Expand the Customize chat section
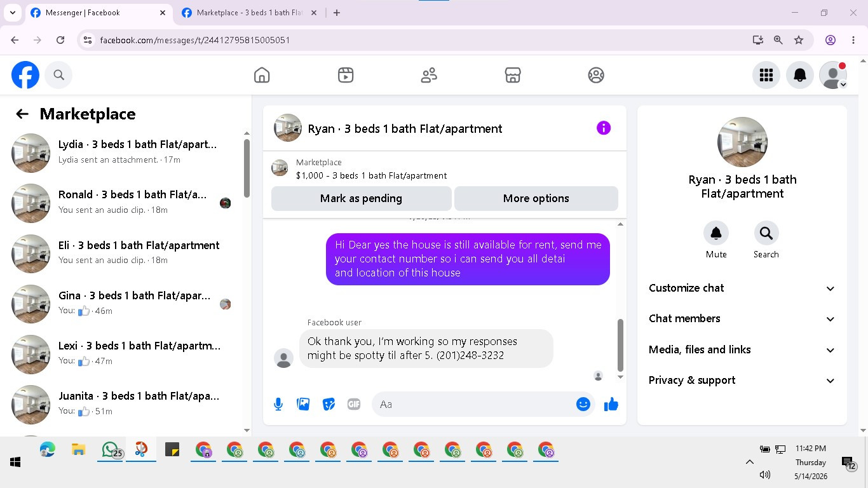 click(x=742, y=288)
